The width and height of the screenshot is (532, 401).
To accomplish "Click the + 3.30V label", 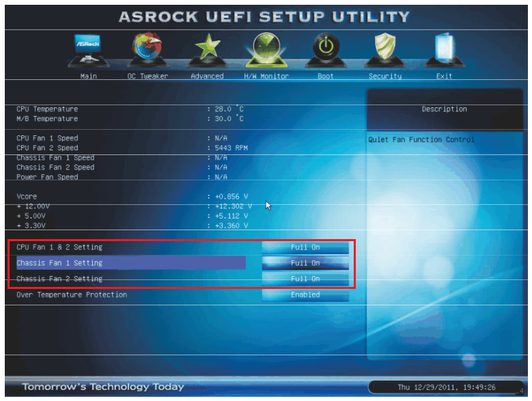I will click(31, 225).
